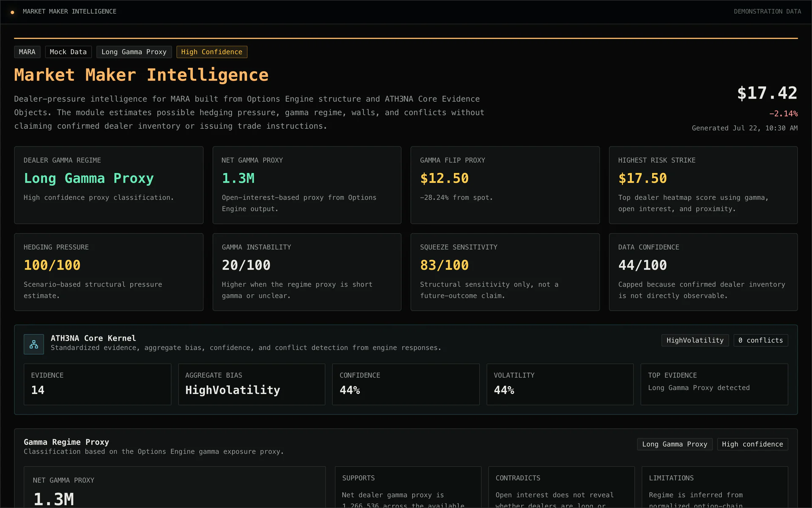Click High confidence badge in Gamma Regime section
Viewport: 812px width, 508px height.
tap(752, 444)
